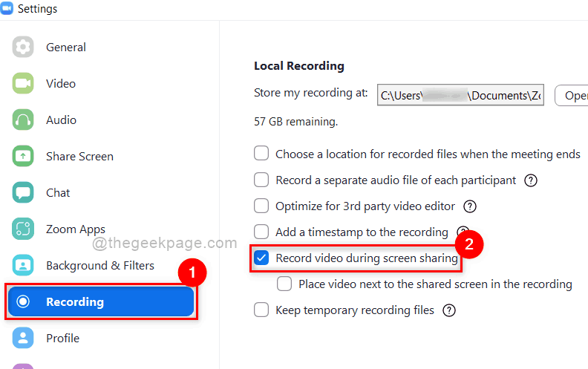Image resolution: width=588 pixels, height=369 pixels.
Task: Select the Video camera icon
Action: click(x=23, y=83)
